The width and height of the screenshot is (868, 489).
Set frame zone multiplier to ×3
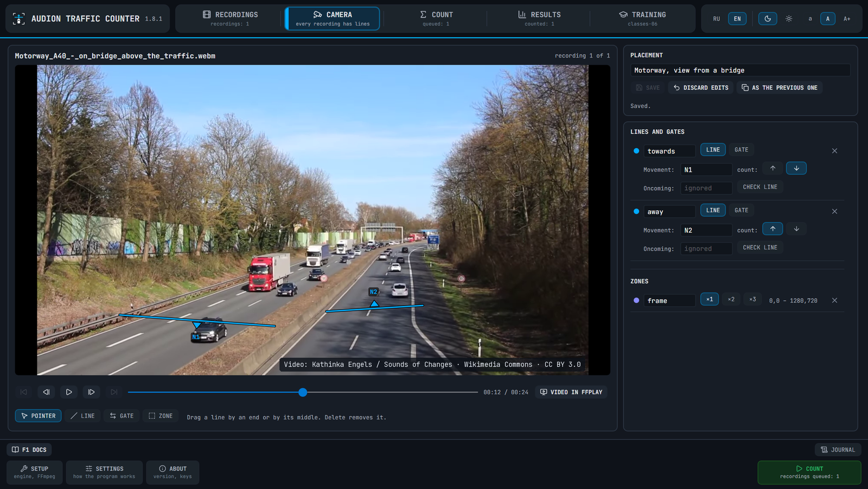click(x=752, y=299)
